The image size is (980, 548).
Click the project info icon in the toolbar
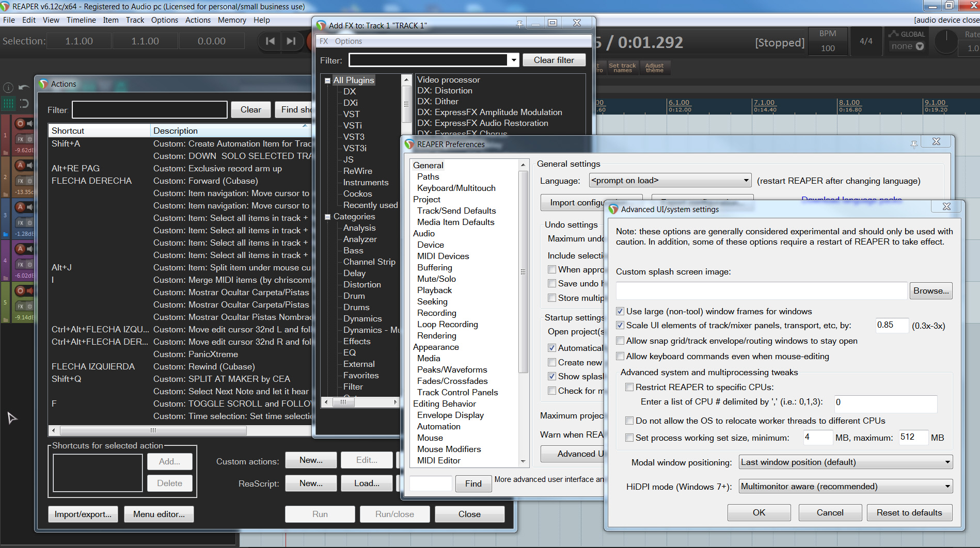pos(8,88)
